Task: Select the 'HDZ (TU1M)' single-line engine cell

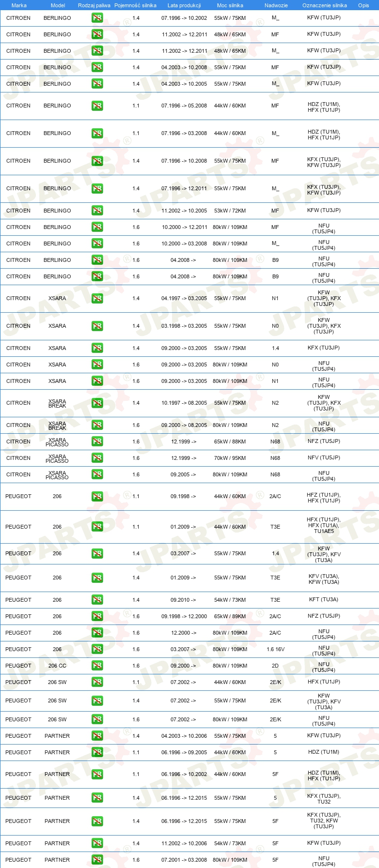Action: click(324, 752)
